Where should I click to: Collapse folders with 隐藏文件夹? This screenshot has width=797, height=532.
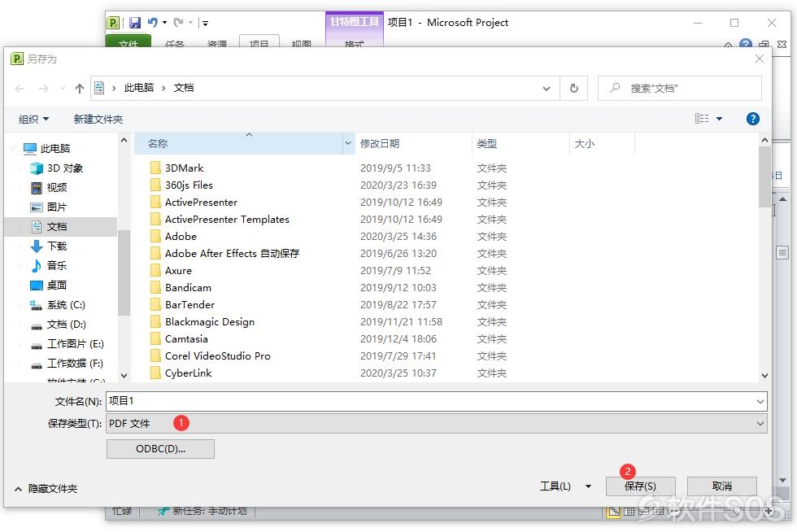(x=46, y=489)
